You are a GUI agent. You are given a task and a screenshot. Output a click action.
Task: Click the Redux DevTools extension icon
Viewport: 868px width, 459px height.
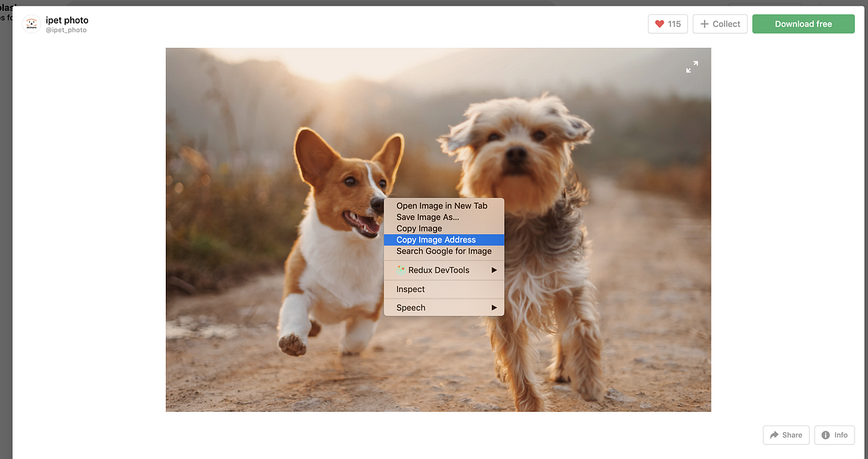click(x=402, y=270)
